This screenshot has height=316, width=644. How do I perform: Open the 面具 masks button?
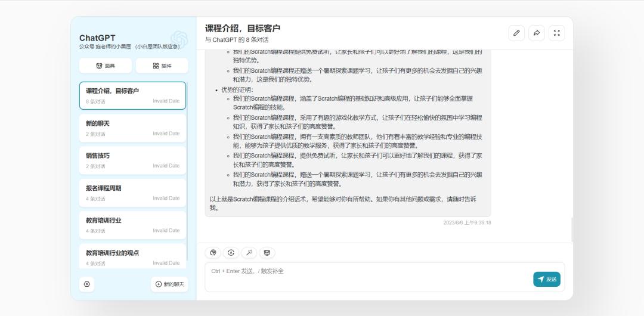click(x=106, y=66)
